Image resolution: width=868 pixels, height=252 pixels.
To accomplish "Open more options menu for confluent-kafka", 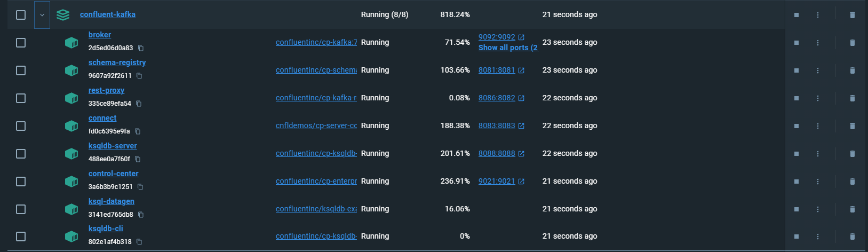I will (x=817, y=15).
